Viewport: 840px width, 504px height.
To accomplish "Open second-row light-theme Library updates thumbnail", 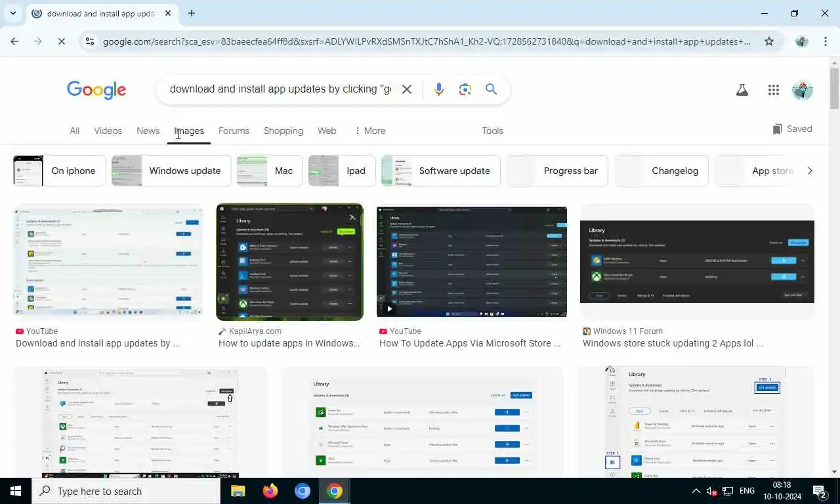I will tap(422, 422).
